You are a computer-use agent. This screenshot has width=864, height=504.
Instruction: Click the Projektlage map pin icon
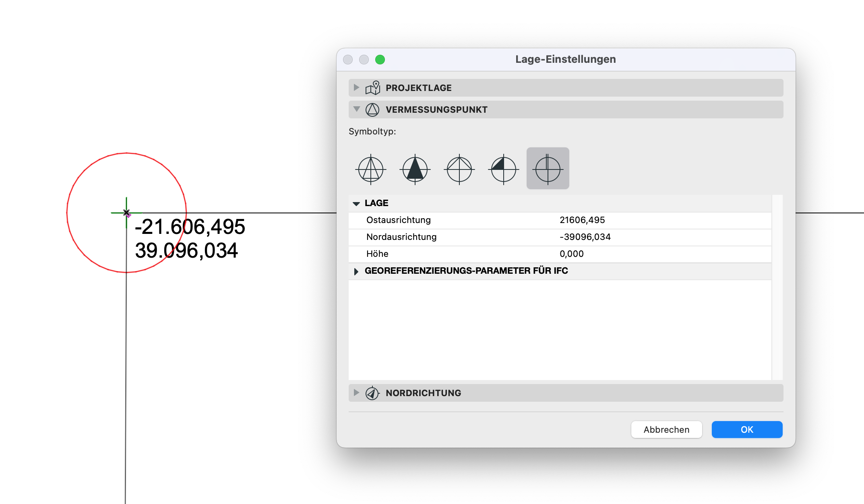coord(372,88)
